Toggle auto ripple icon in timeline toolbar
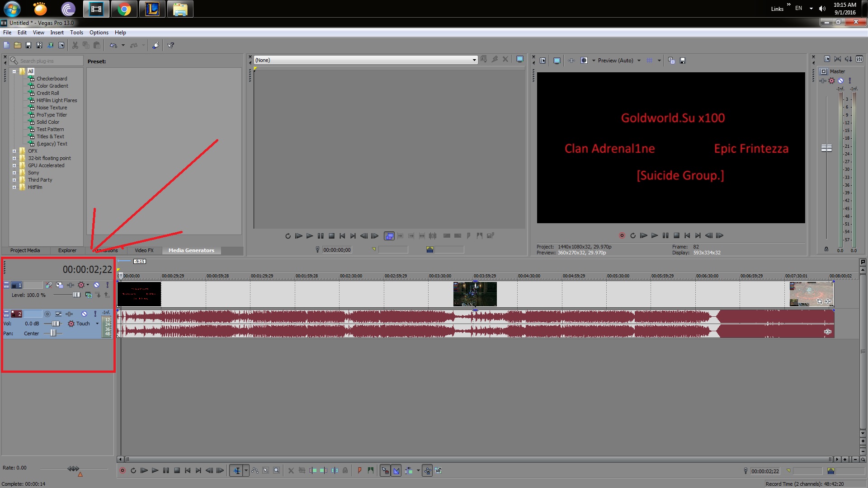868x488 pixels. point(409,471)
